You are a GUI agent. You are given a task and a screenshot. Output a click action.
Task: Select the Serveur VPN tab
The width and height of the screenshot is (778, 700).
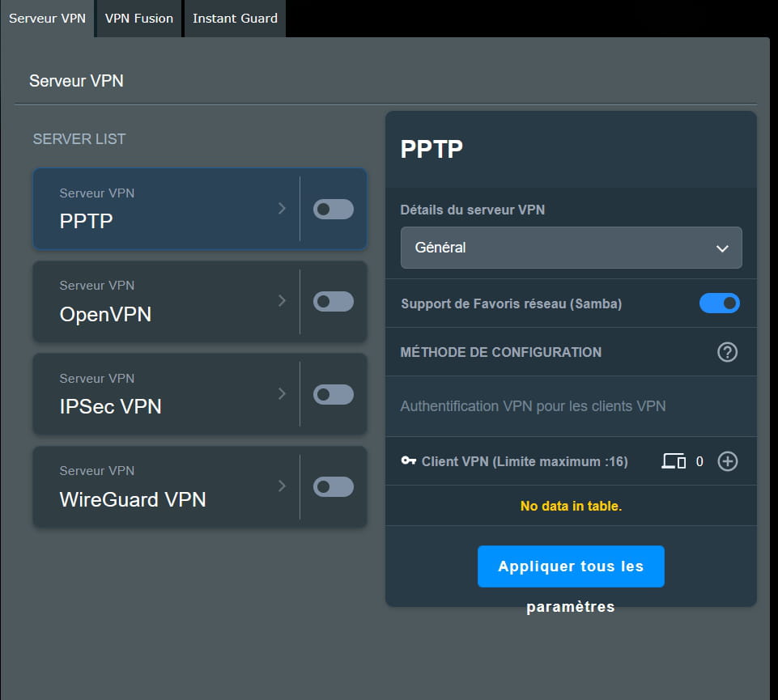click(47, 18)
